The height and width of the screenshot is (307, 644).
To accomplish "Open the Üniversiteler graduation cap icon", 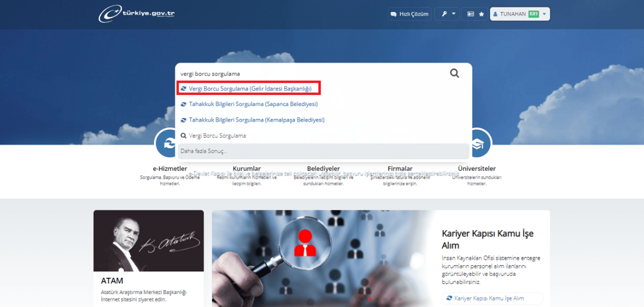I will [477, 143].
